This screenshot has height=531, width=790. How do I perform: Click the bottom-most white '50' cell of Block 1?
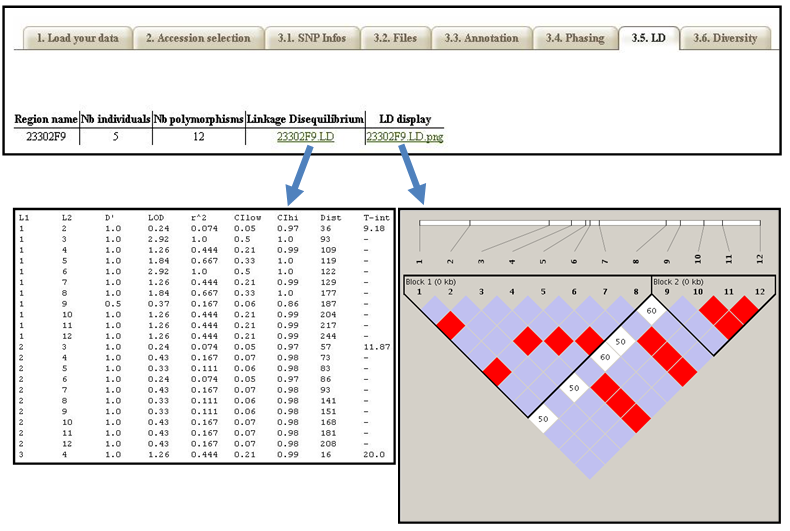[x=543, y=419]
